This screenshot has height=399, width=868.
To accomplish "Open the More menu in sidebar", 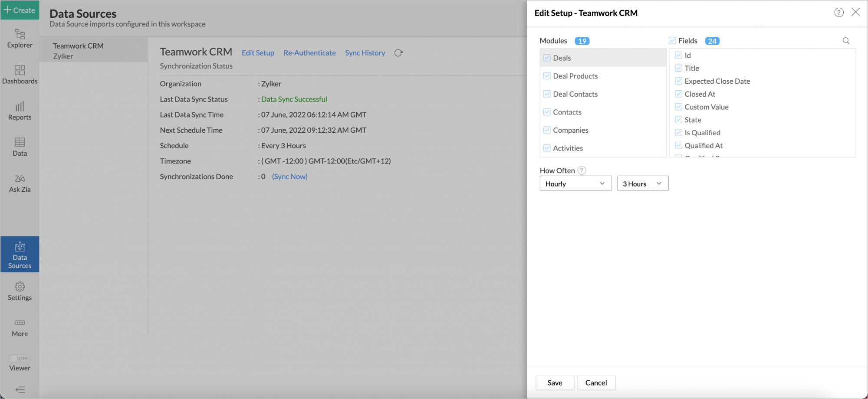I will 20,327.
